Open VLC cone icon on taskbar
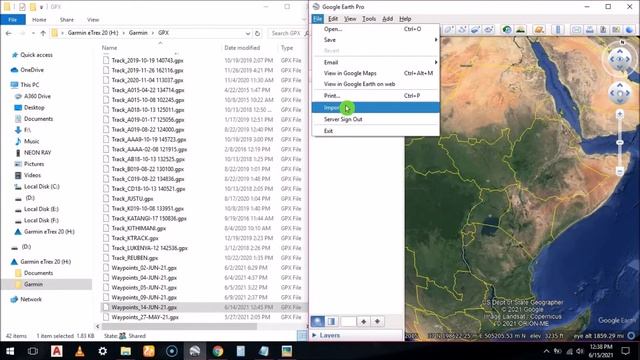Viewport: 640px width, 360px height. pyautogui.click(x=80, y=351)
